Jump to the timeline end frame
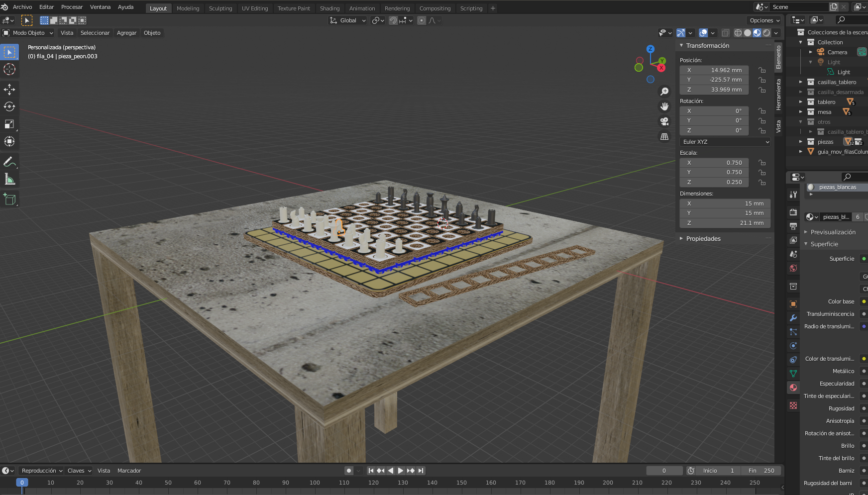This screenshot has height=495, width=868. 421,471
